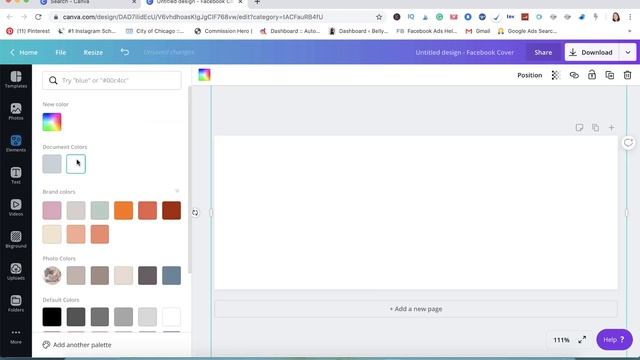This screenshot has height=360, width=640.
Task: Click the photo thumbnail in Photo Colors
Action: pyautogui.click(x=52, y=275)
